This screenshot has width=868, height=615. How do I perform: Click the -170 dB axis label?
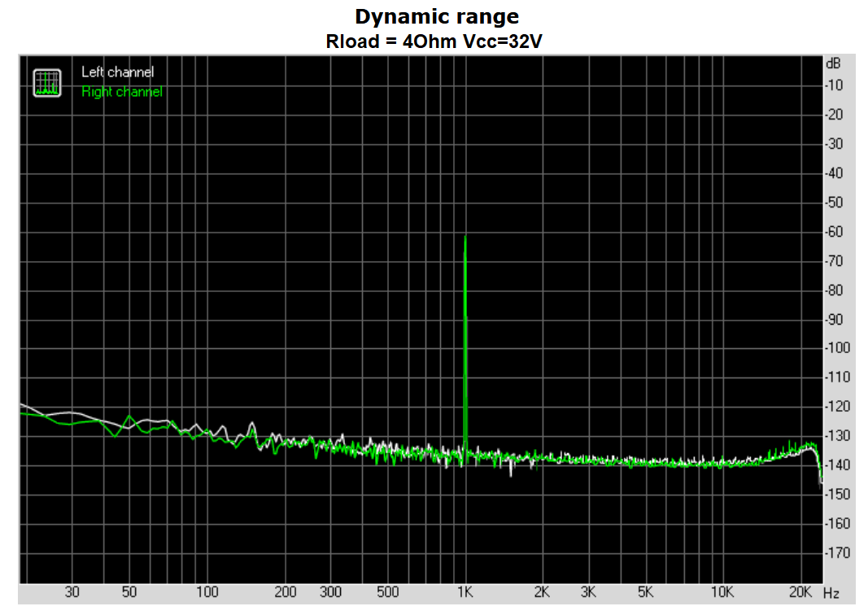click(836, 553)
